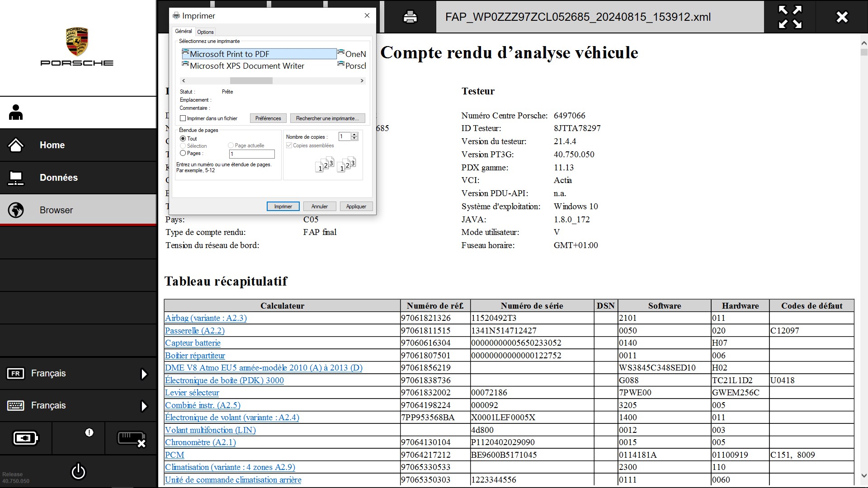
Task: Close the report viewer with the X icon
Action: [x=842, y=17]
